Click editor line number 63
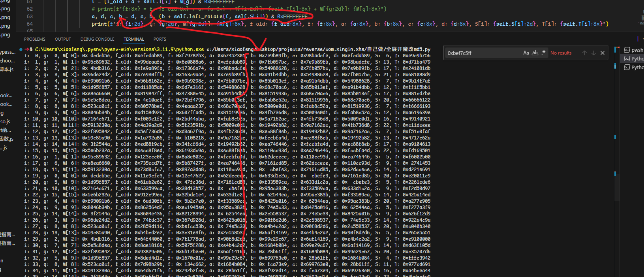 [x=30, y=16]
